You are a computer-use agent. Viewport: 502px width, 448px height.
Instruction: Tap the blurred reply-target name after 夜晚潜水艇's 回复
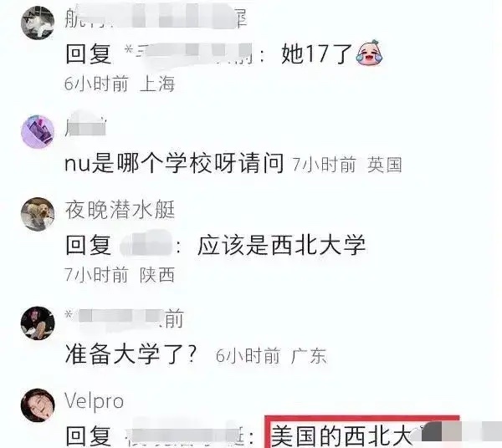pos(147,246)
